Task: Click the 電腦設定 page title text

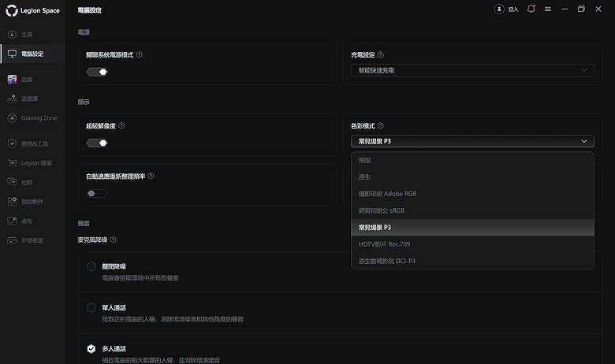Action: [x=89, y=10]
